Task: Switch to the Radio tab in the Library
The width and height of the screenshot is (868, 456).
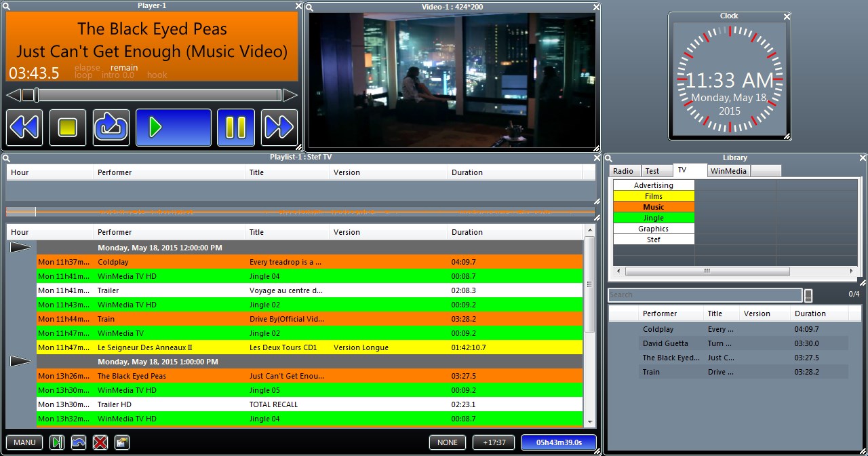Action: pos(623,171)
